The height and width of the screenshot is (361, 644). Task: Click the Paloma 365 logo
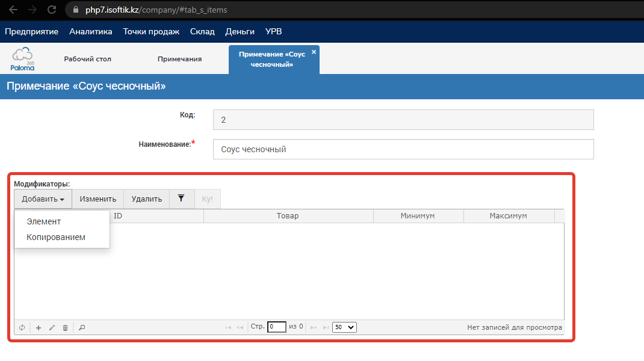click(x=23, y=59)
